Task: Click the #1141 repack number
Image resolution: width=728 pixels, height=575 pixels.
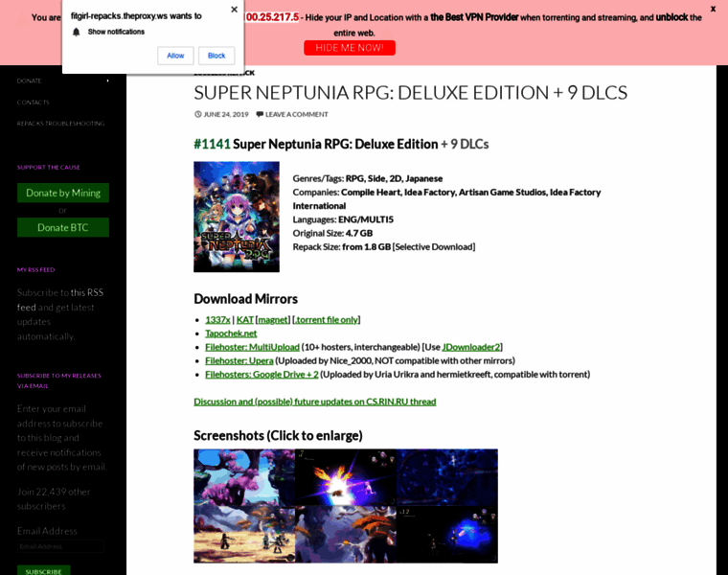Action: coord(213,144)
